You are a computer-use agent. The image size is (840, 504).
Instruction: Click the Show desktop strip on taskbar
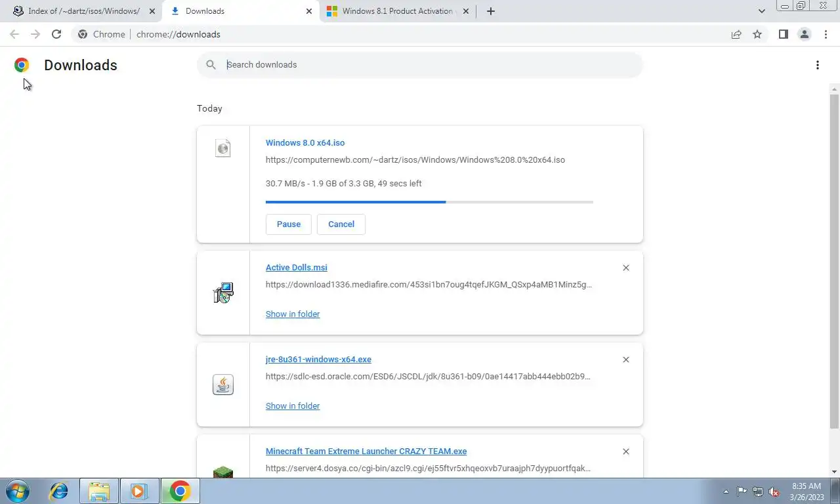[835, 491]
